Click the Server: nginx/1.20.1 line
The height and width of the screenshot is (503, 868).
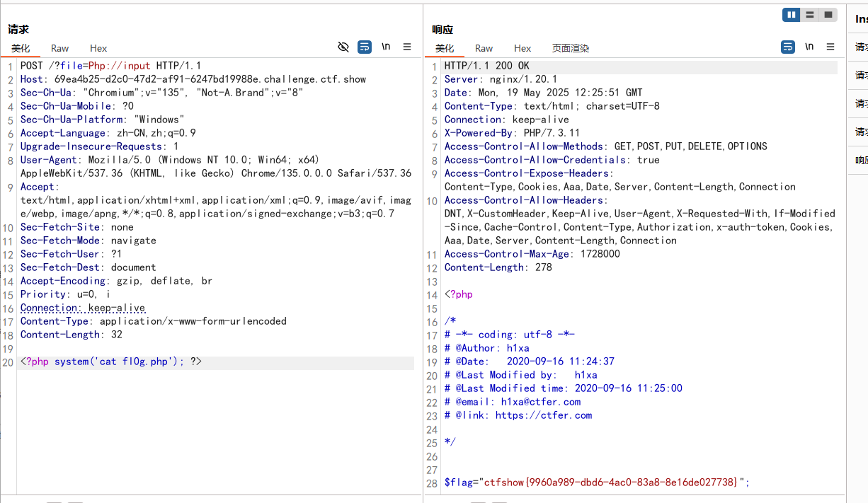pos(501,79)
